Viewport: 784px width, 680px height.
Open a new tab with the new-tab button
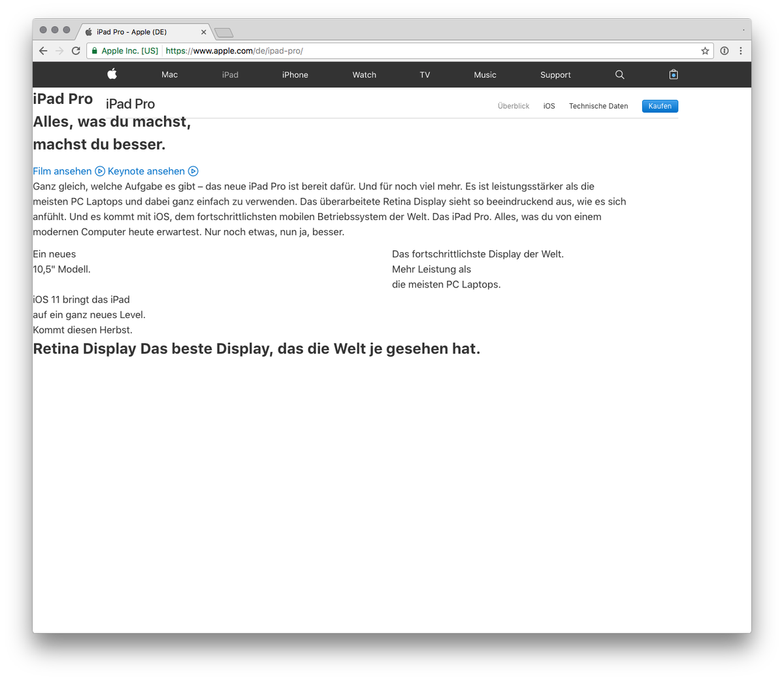pos(223,33)
